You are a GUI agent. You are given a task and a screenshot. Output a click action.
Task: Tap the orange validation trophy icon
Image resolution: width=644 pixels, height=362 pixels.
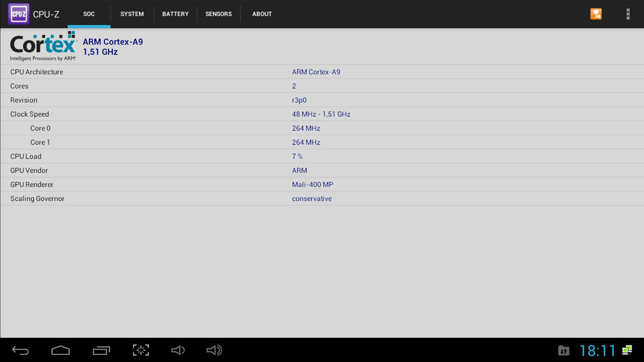596,14
